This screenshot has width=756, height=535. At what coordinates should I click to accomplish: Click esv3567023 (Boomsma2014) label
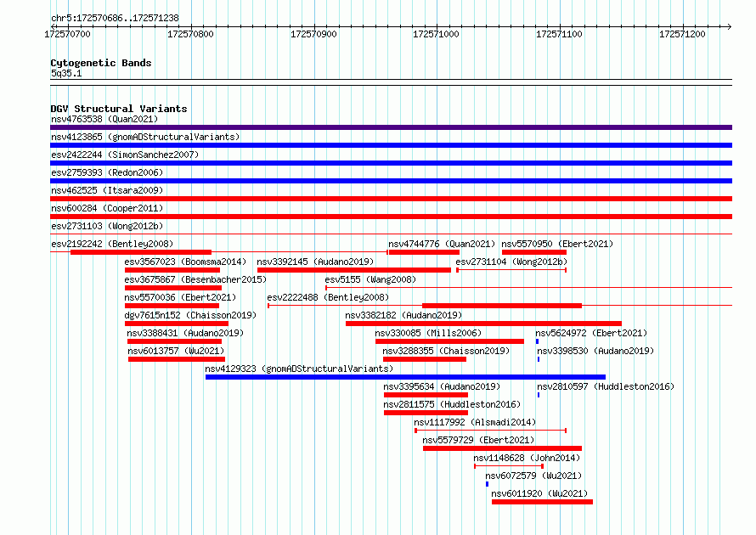pyautogui.click(x=185, y=262)
